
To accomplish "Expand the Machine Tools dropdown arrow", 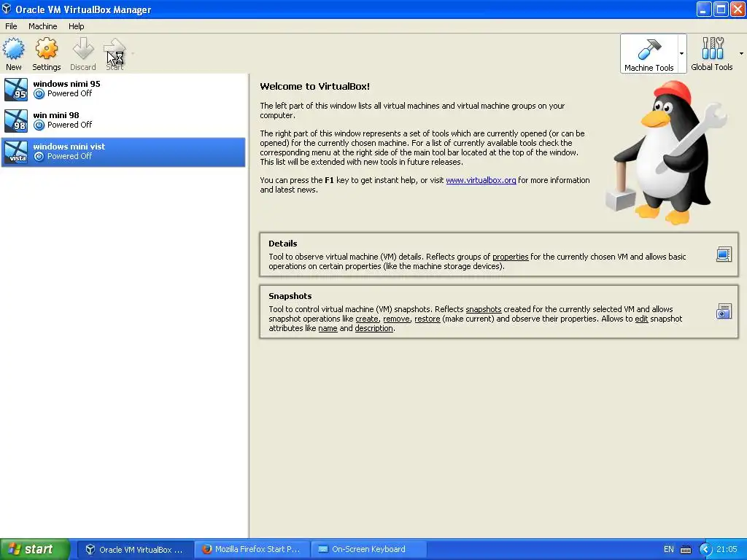I will [682, 54].
